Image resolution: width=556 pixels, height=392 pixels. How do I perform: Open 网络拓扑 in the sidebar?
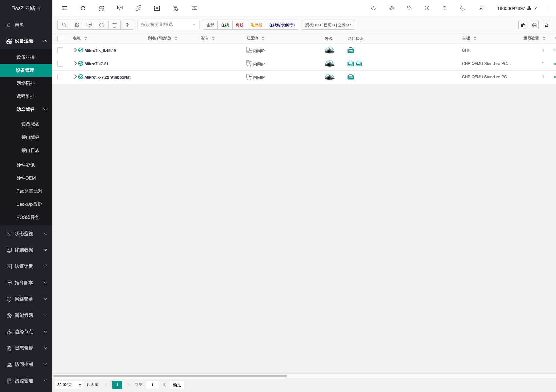[26, 83]
